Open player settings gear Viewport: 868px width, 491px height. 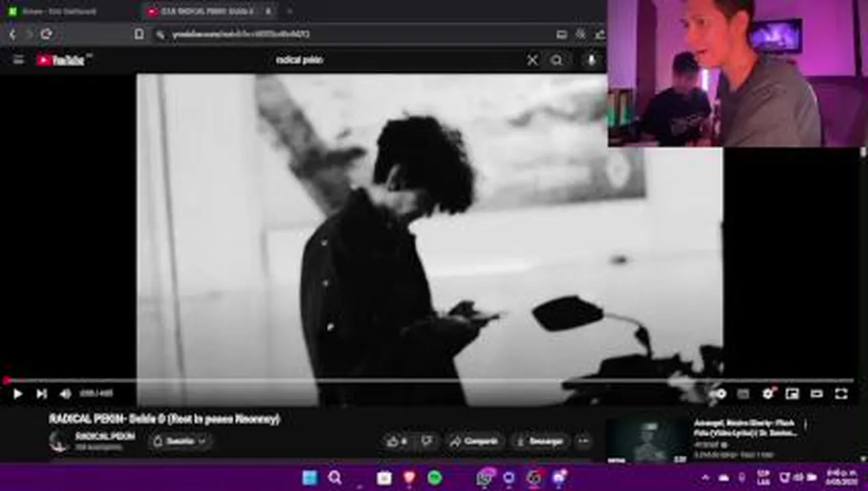coord(768,393)
